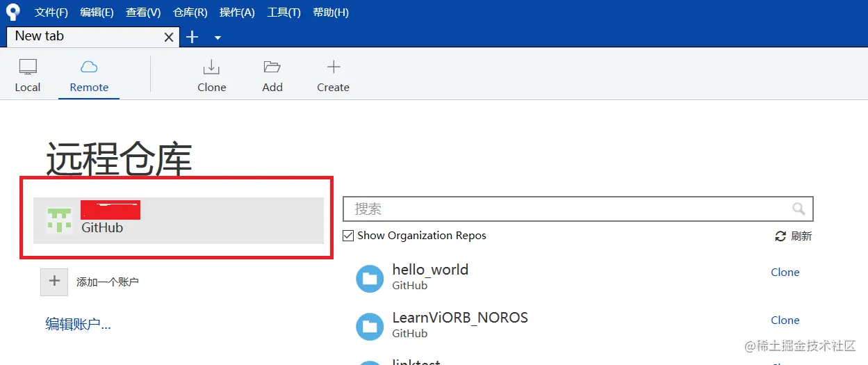The image size is (868, 365).
Task: Open the 工具(T) menu
Action: tap(284, 13)
